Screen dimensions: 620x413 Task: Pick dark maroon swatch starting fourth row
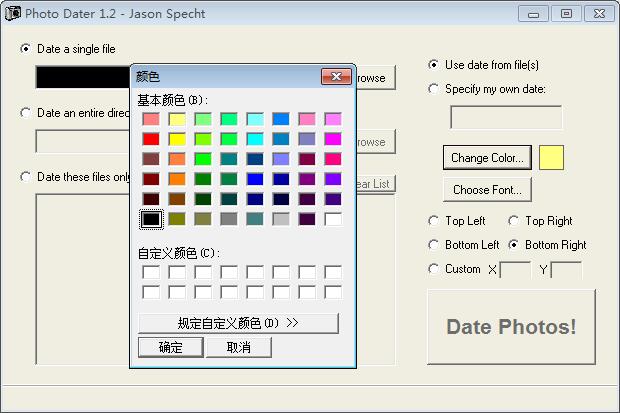[151, 179]
